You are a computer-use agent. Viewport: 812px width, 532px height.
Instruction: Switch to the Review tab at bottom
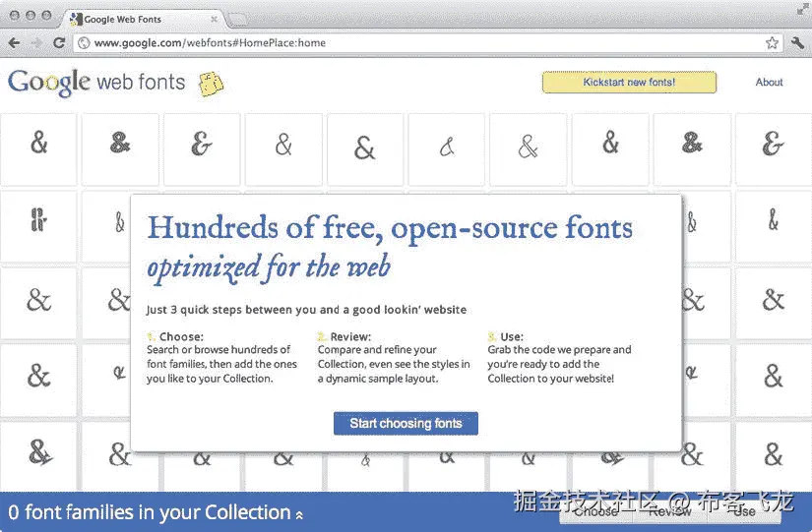(670, 511)
